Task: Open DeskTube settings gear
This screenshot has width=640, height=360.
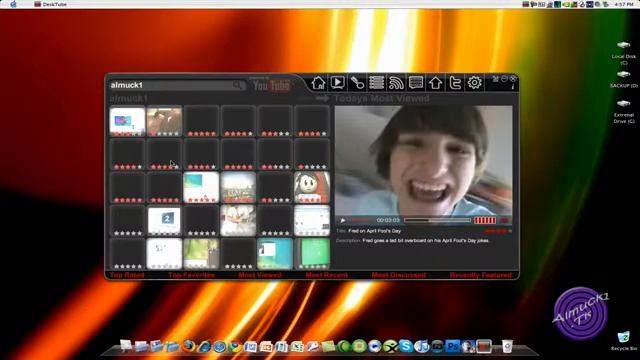Action: tap(474, 83)
